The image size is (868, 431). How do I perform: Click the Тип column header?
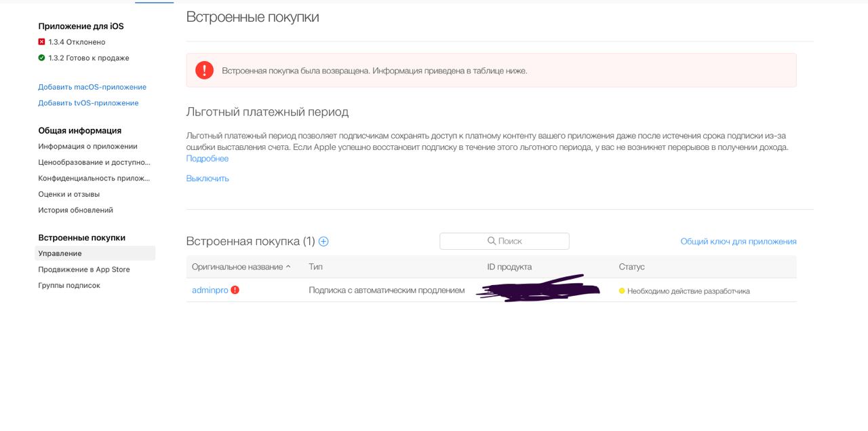316,267
